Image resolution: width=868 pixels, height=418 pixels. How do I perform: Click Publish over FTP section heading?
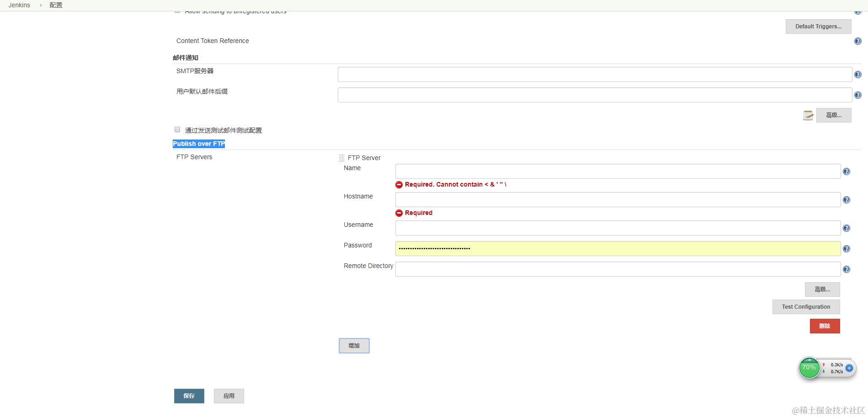coord(199,144)
